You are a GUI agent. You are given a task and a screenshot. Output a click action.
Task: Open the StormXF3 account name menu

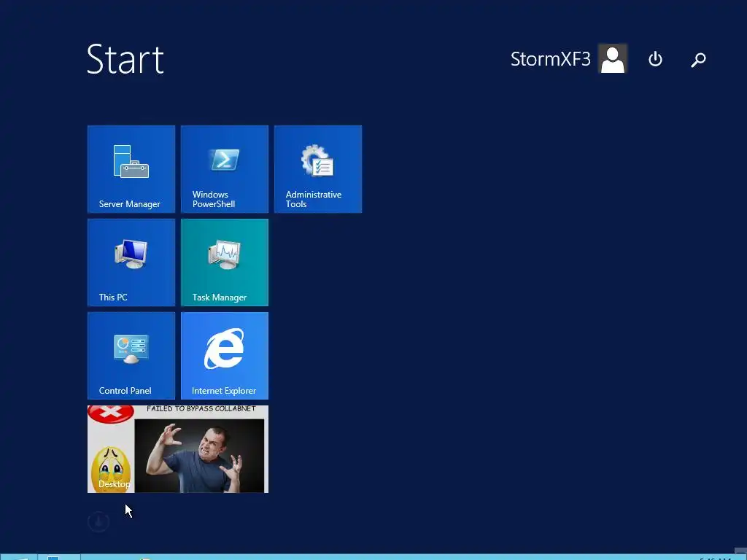tap(550, 59)
